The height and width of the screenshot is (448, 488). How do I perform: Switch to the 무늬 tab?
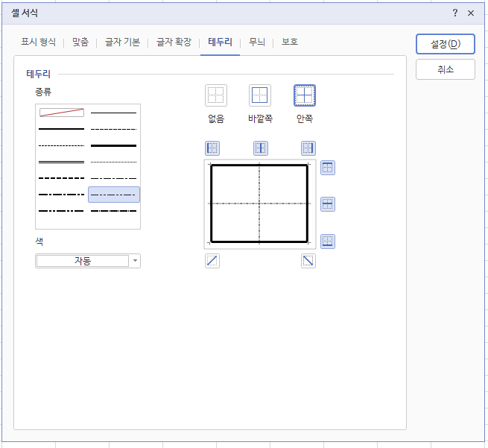[257, 42]
